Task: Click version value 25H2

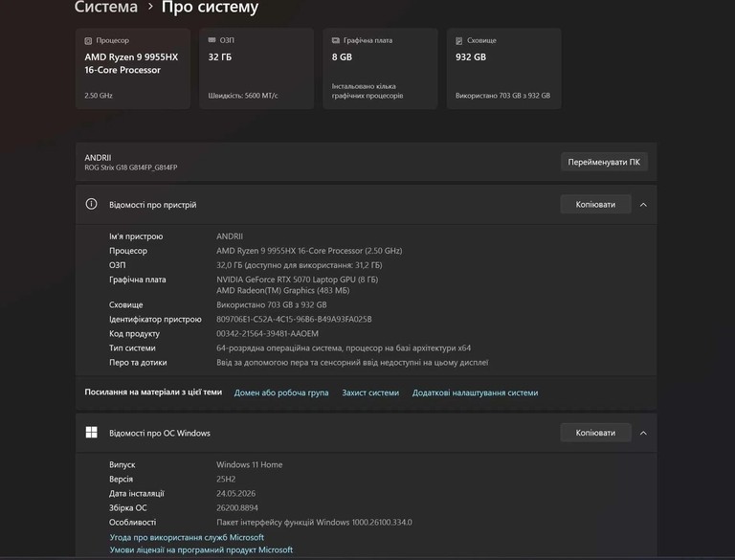Action: (x=226, y=480)
